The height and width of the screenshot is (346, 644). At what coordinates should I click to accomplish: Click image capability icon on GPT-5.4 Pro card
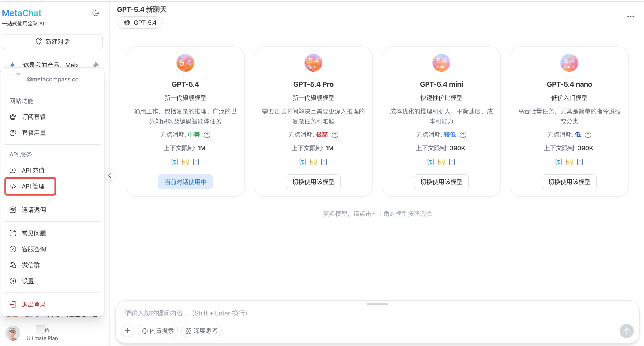(313, 162)
